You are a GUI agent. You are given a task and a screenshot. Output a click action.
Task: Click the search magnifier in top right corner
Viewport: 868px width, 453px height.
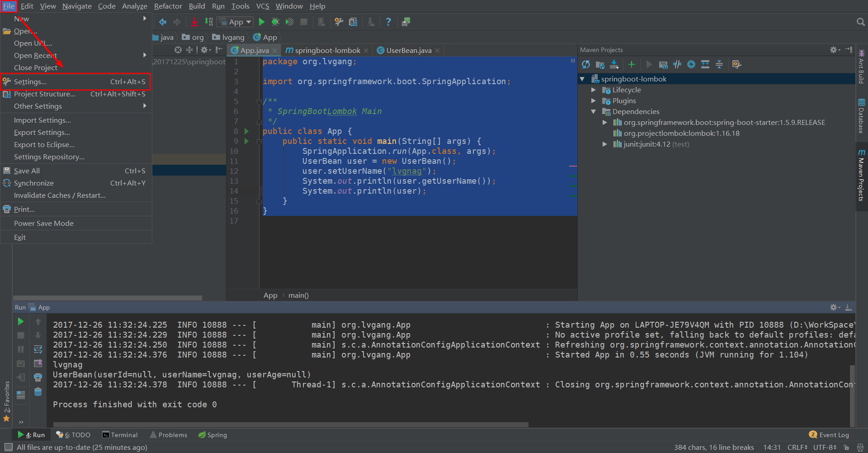pyautogui.click(x=860, y=22)
